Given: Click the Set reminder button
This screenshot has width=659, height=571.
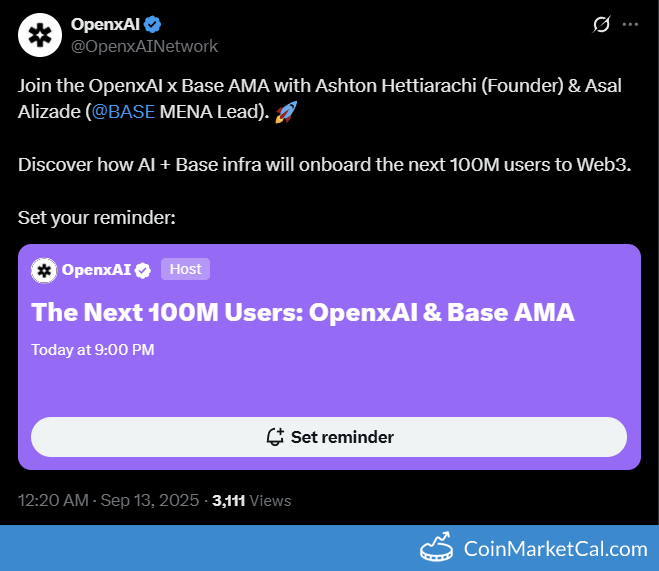Looking at the screenshot, I should pos(329,437).
